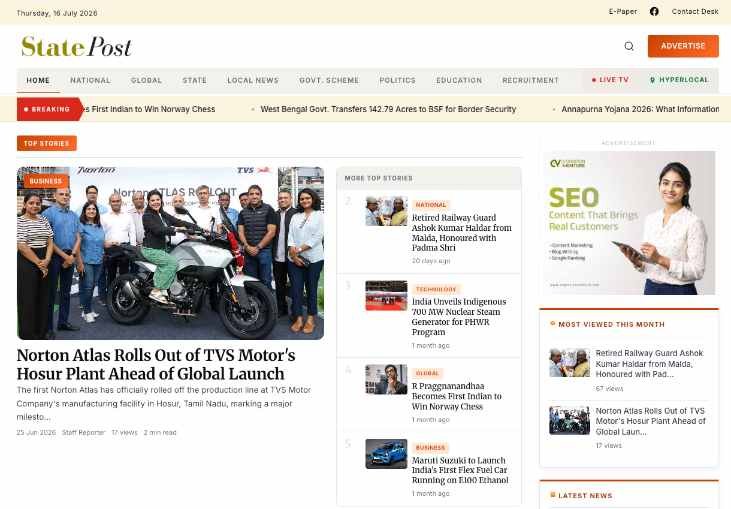Open Maruti Suzuki blue car thumbnail
The image size is (731, 509).
[386, 454]
